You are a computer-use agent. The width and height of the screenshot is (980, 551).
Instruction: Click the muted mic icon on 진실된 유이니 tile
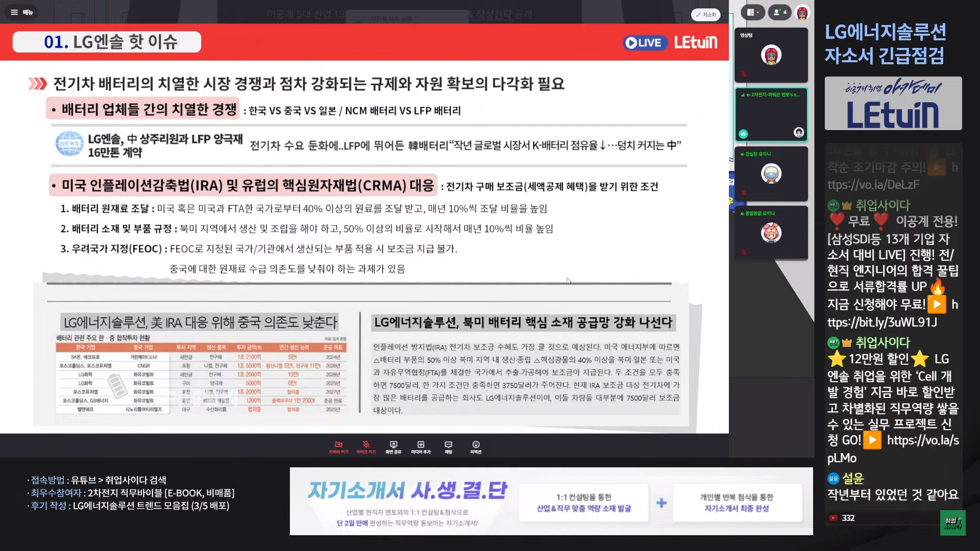744,193
